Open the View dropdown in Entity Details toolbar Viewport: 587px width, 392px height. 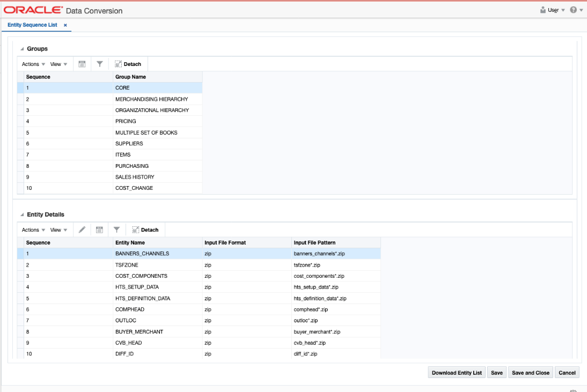coord(57,230)
